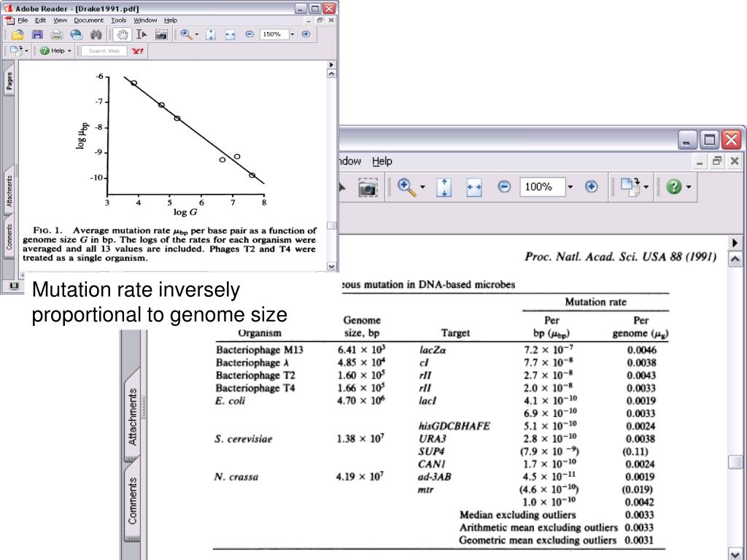Show Comments tab in Drake1991 sidebar
This screenshot has height=560, width=747.
coord(9,237)
